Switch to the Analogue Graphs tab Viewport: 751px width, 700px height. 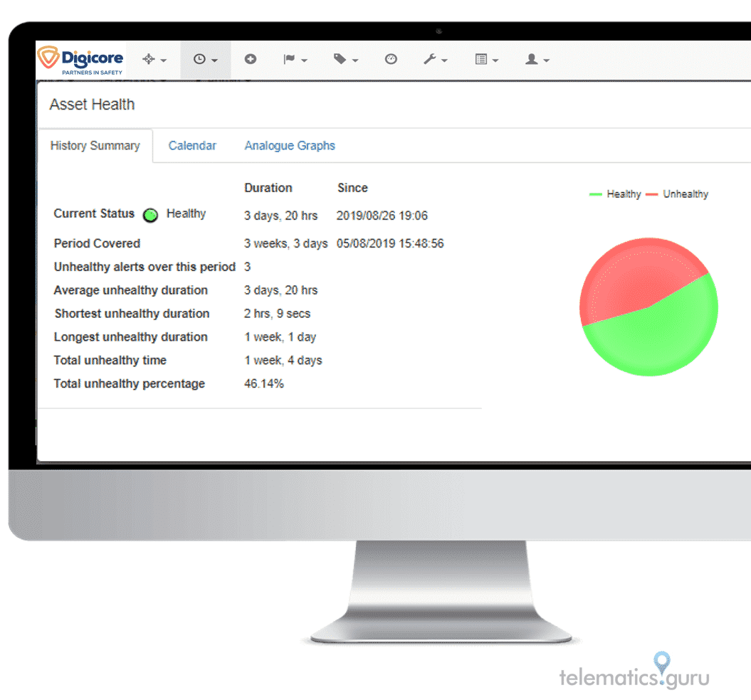pyautogui.click(x=290, y=146)
